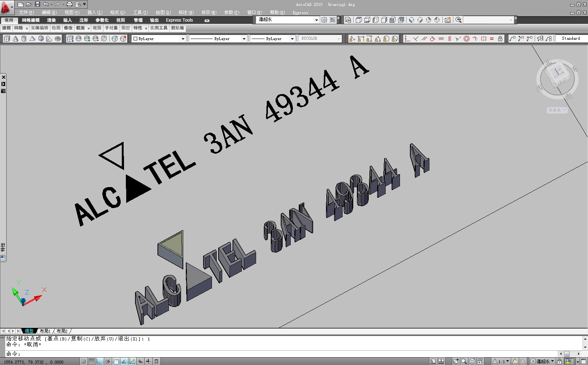Create a new drawing from quick access toolbar
Screen dimensions: 588x365
[x=21, y=4]
